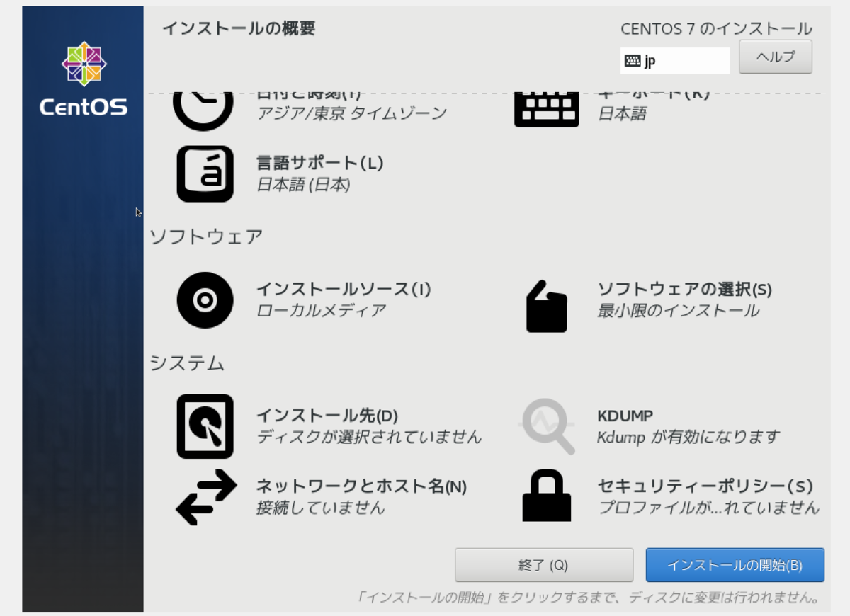Open セキュリティーポリシー padlock icon
Viewport: 850px width, 616px height.
(x=545, y=497)
